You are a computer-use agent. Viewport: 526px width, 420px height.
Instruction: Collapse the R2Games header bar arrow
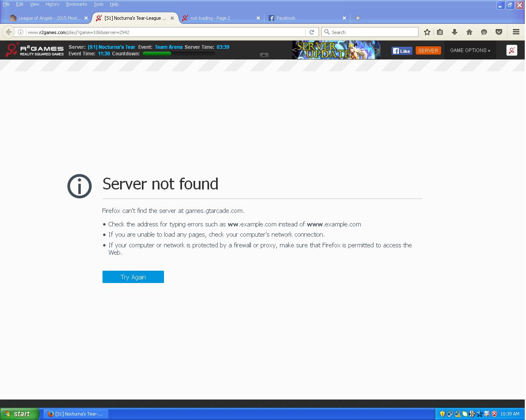click(x=264, y=55)
